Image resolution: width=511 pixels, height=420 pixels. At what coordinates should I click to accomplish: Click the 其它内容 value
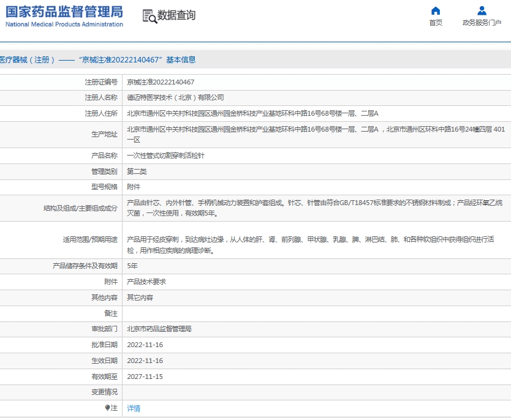[140, 298]
